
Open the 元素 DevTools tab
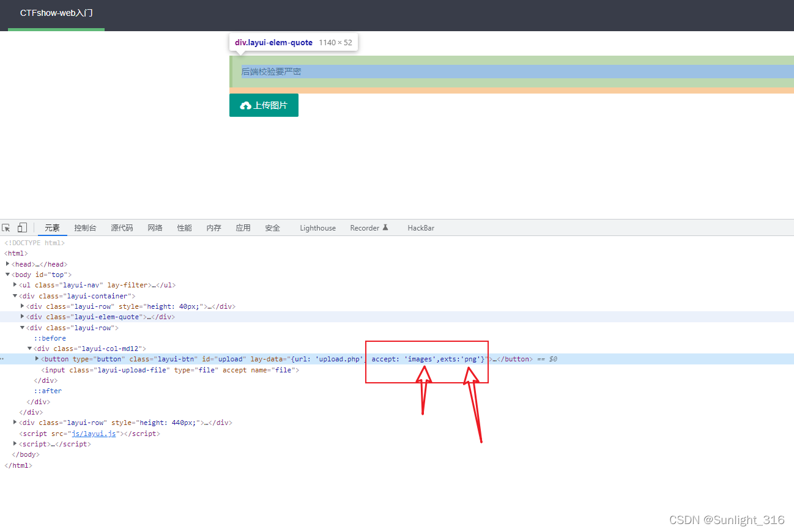point(53,227)
